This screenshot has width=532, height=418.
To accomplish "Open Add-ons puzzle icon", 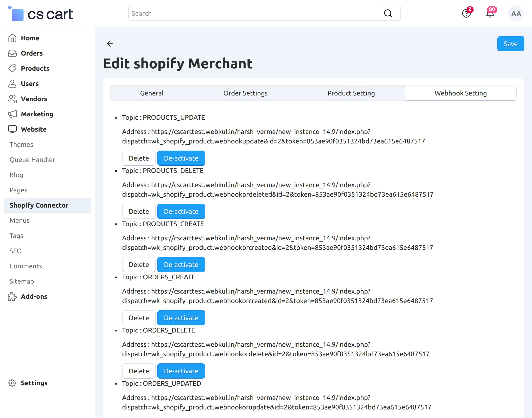I will [12, 297].
